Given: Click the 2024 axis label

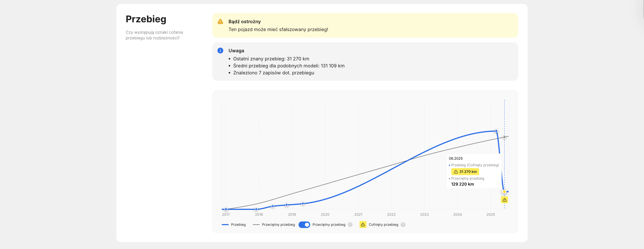Looking at the screenshot, I should (x=457, y=214).
